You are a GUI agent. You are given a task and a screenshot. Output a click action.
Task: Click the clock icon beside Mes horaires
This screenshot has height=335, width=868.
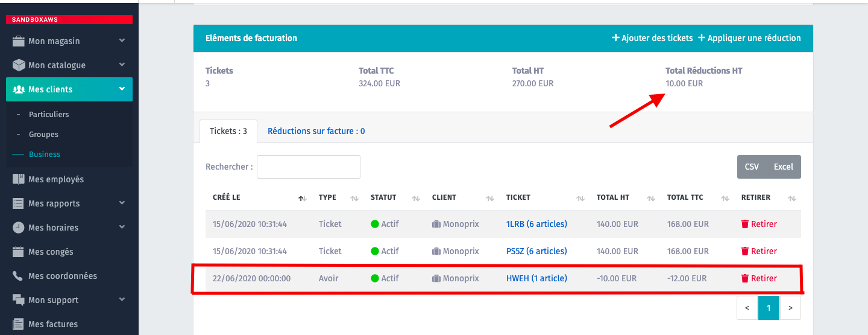(18, 228)
